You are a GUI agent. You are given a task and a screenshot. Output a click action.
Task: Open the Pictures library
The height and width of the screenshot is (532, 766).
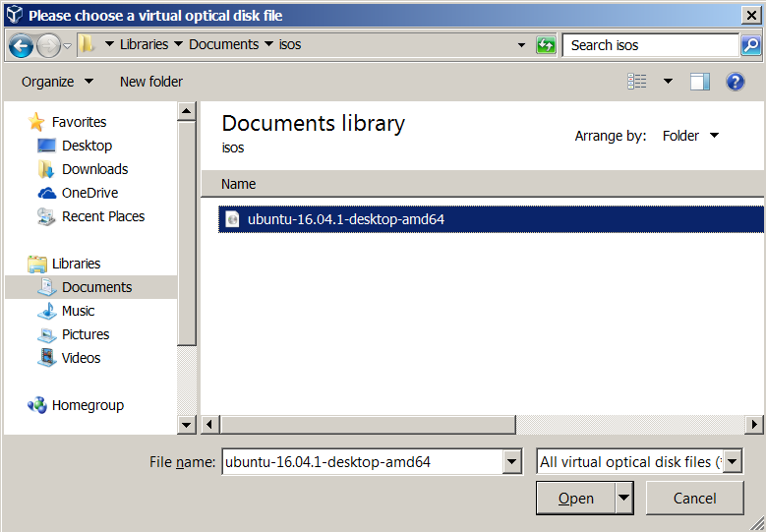(86, 334)
